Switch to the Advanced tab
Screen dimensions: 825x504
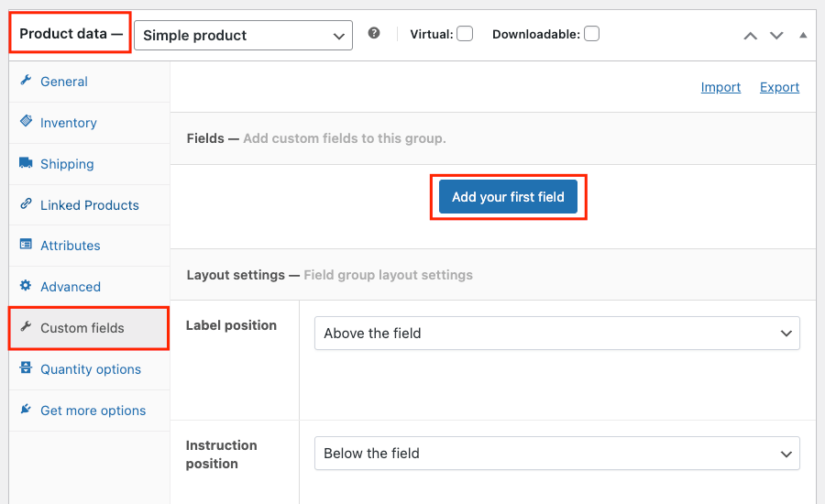point(90,287)
